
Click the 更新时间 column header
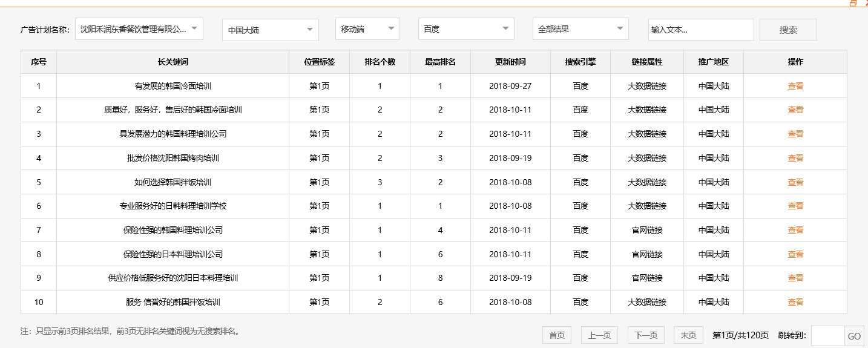point(510,62)
